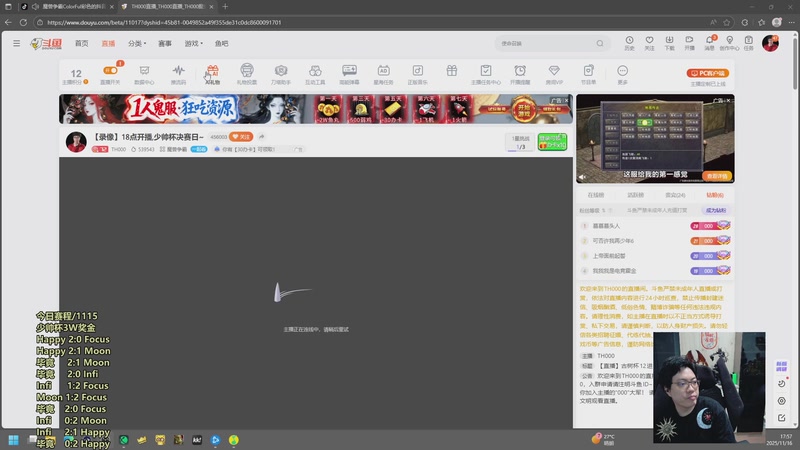Open the AI礼物 gift tool
Image resolution: width=800 pixels, height=450 pixels.
tap(213, 74)
